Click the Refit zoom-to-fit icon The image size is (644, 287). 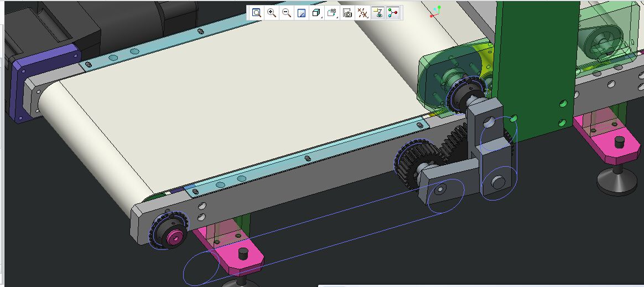click(256, 13)
